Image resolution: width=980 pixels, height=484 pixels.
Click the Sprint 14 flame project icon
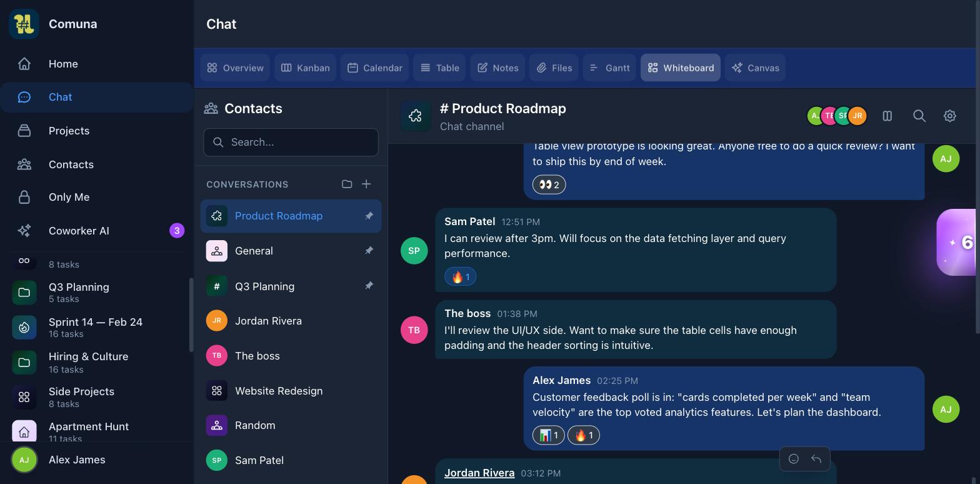click(x=24, y=328)
